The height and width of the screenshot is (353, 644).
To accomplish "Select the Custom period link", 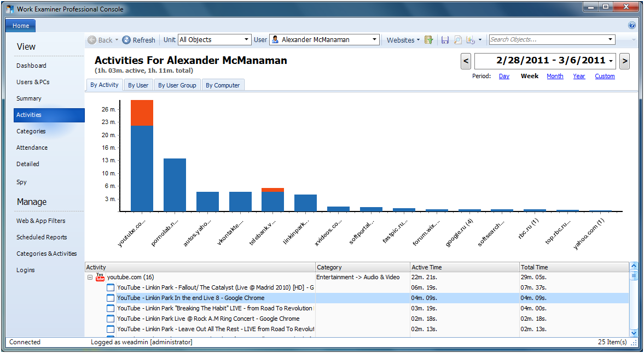I will pyautogui.click(x=605, y=77).
